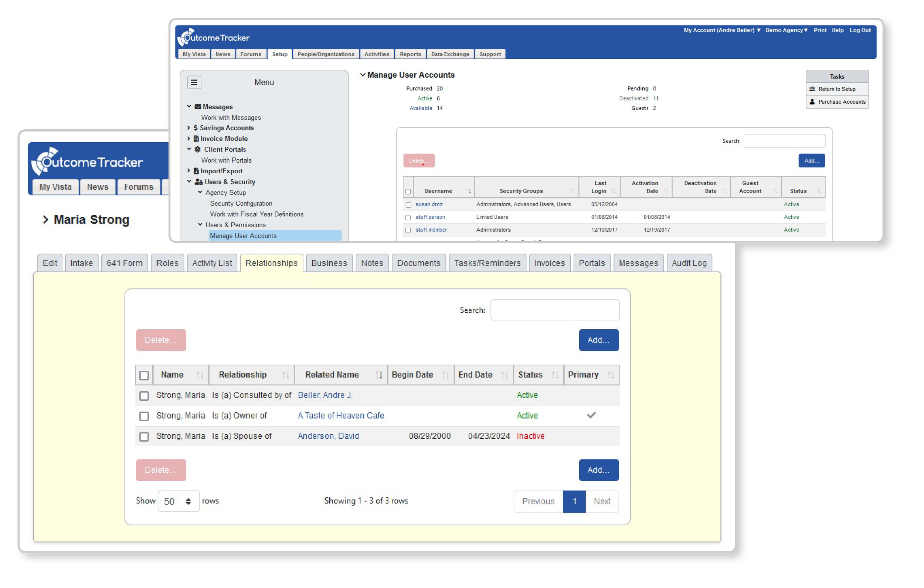Check the susan.droz user checkbox
This screenshot has height=588, width=924.
click(x=408, y=205)
